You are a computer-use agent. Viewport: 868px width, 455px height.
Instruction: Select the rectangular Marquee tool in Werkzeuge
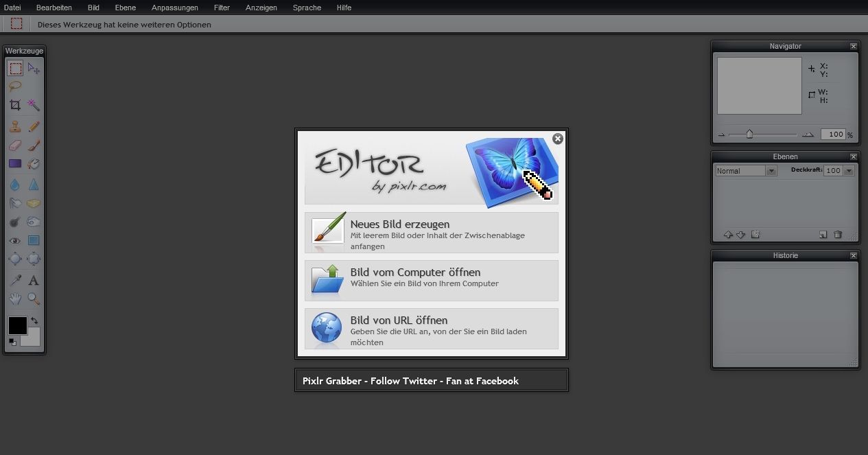click(x=15, y=69)
